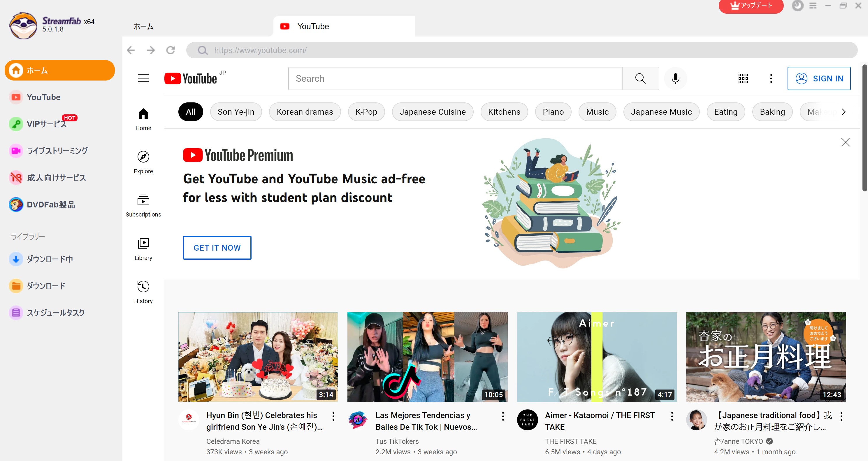The image size is (868, 461).
Task: Switch to the ホーム tab
Action: coord(143,26)
